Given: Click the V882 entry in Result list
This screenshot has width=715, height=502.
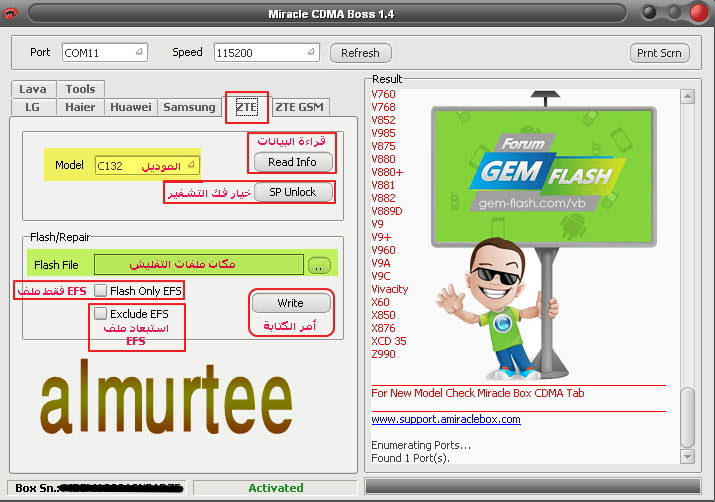Looking at the screenshot, I should pyautogui.click(x=383, y=198).
